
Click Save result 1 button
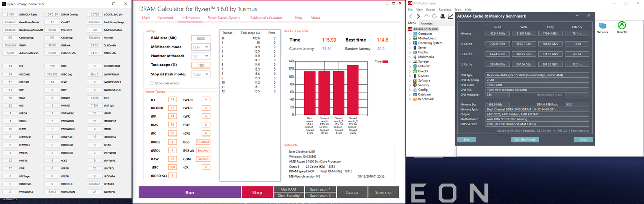320,189
